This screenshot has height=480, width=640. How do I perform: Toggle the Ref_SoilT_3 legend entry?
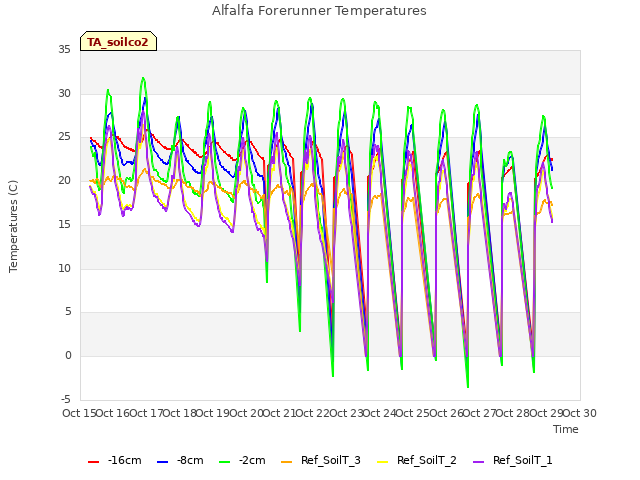[x=321, y=460]
